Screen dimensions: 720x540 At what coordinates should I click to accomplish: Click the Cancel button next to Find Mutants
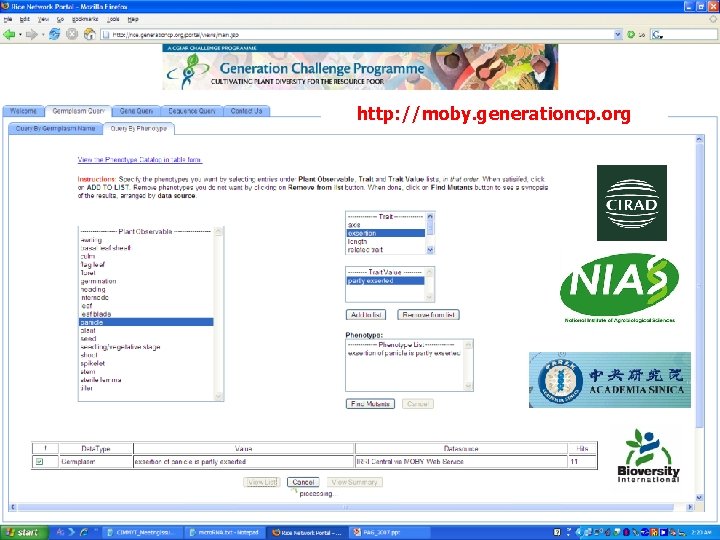coord(417,404)
